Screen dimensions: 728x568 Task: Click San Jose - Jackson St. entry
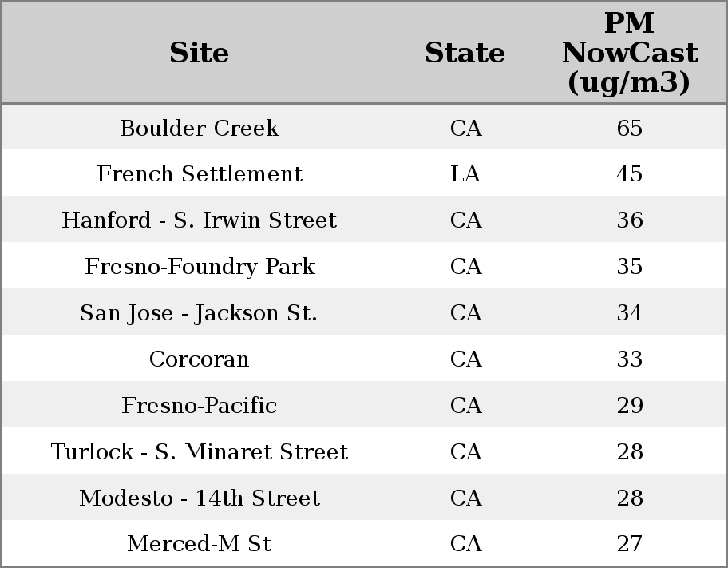[199, 313]
